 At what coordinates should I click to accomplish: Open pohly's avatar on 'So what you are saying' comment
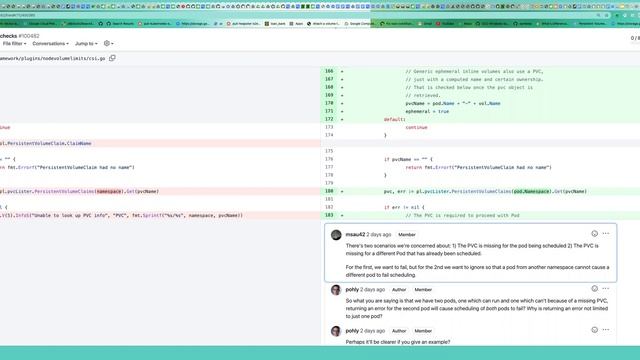coord(336,290)
